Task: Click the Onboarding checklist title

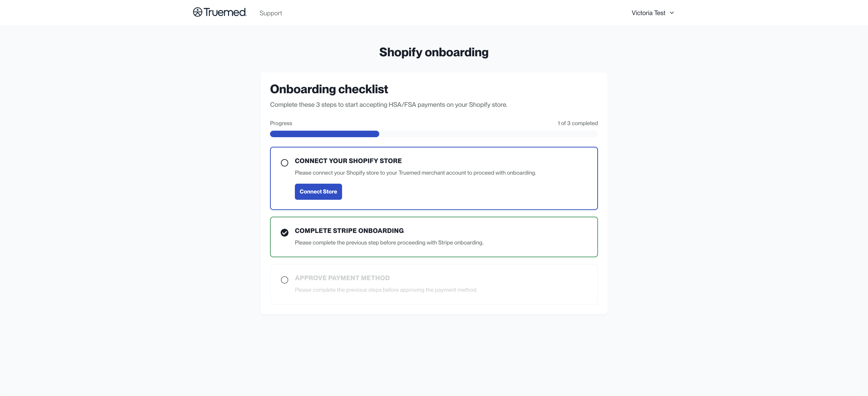Action: tap(329, 89)
